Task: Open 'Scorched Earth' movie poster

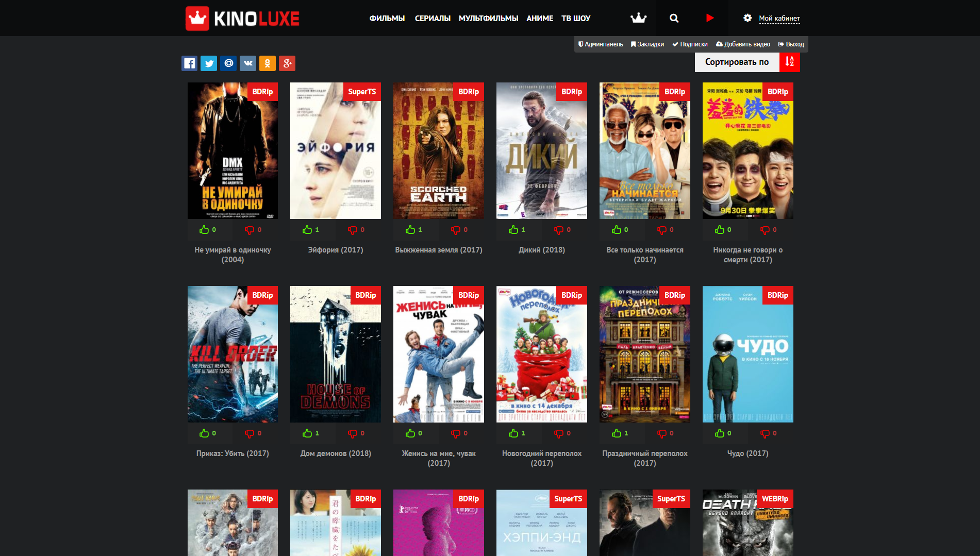Action: tap(439, 150)
